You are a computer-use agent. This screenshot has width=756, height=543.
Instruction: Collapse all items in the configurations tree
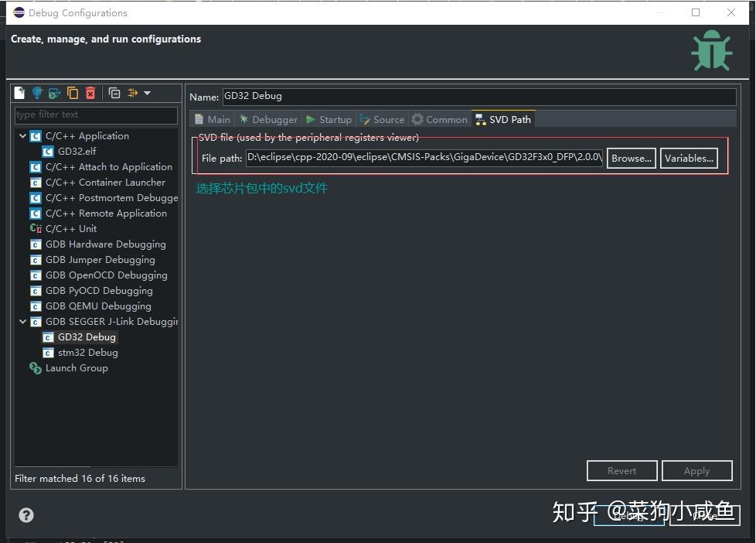[x=114, y=93]
